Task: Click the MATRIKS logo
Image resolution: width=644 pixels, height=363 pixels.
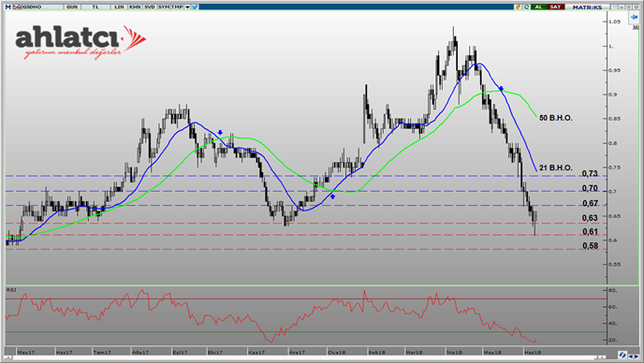Action: [x=587, y=7]
